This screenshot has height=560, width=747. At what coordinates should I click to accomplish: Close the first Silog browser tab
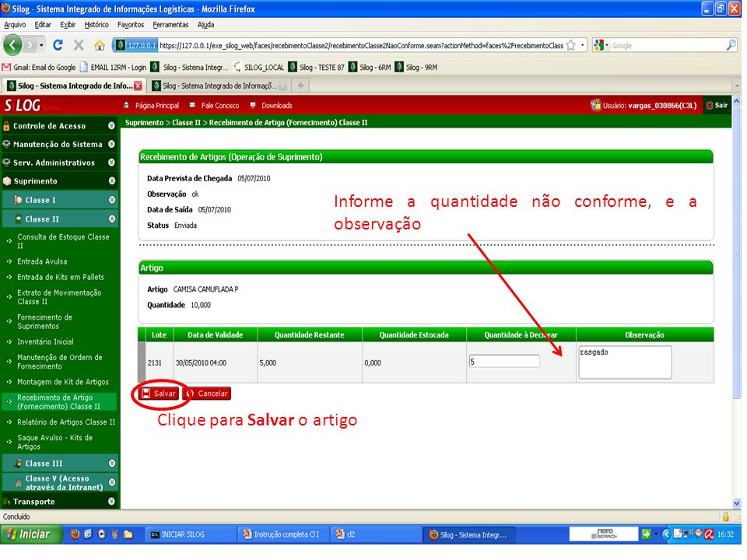(138, 86)
